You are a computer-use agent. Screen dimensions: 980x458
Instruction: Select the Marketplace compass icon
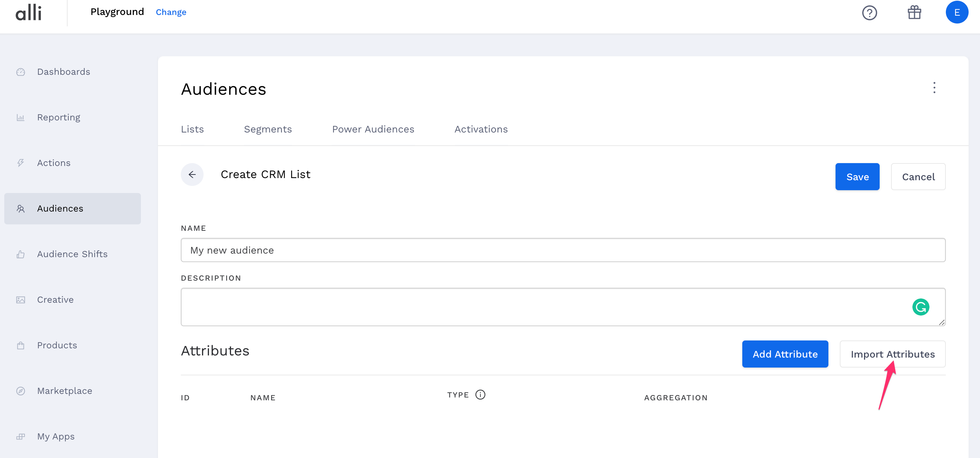pyautogui.click(x=21, y=391)
